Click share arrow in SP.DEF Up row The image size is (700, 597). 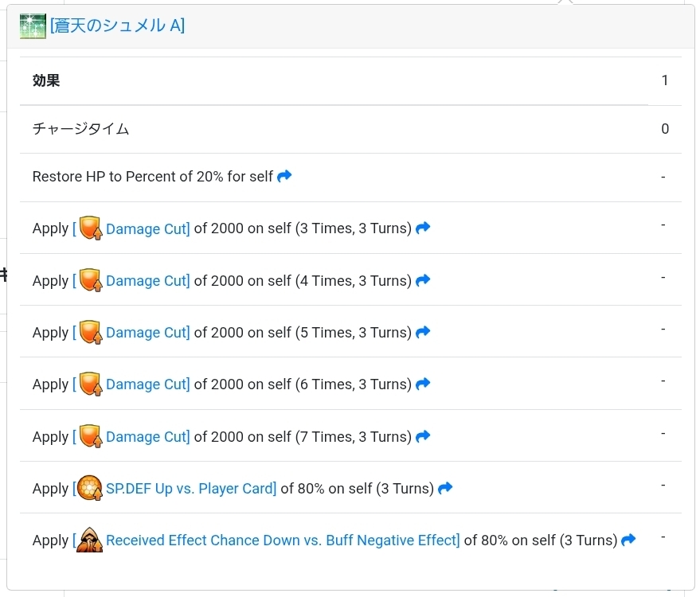coord(445,488)
